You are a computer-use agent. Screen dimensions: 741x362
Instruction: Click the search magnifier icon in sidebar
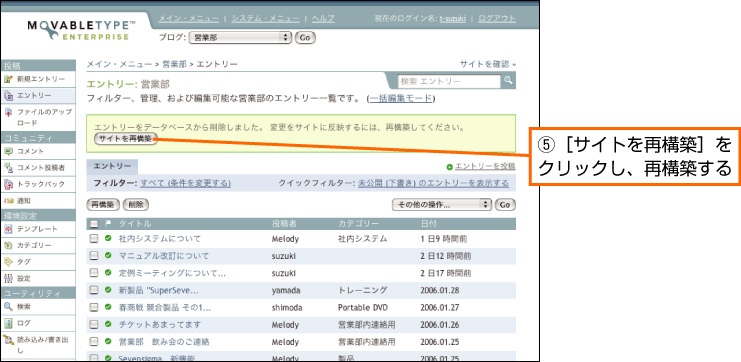[8, 307]
